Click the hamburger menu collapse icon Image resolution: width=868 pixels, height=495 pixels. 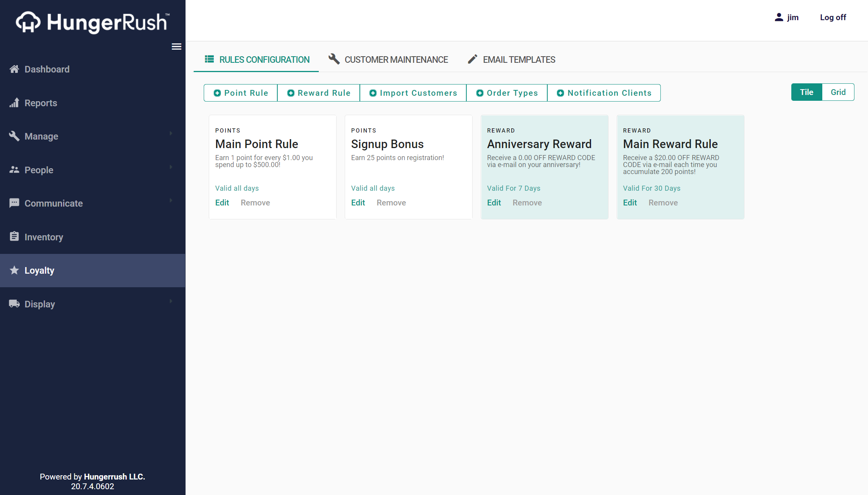point(176,47)
